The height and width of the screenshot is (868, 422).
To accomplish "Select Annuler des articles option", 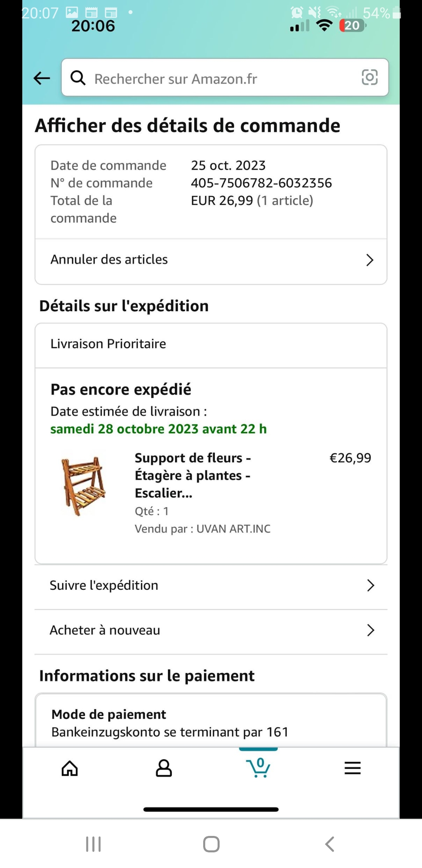I will coord(109,260).
